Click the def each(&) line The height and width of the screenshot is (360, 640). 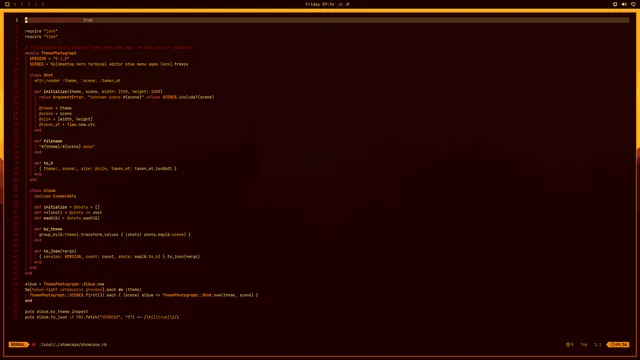point(67,218)
